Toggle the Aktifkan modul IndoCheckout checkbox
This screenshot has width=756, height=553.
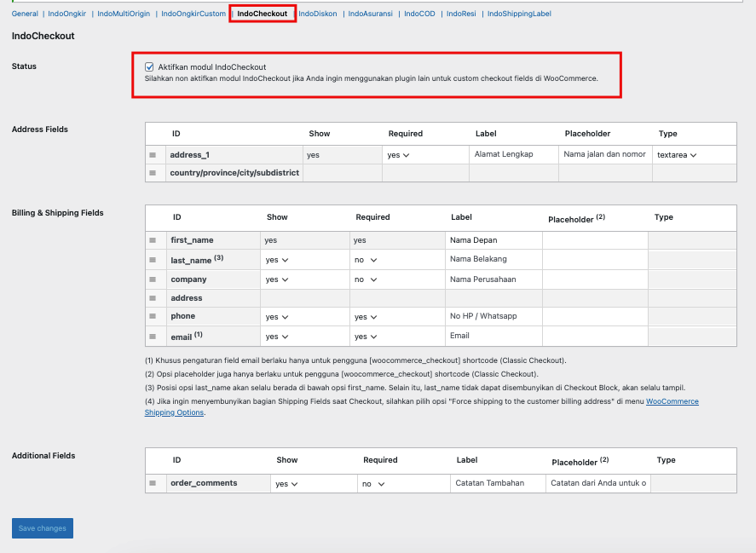click(150, 66)
